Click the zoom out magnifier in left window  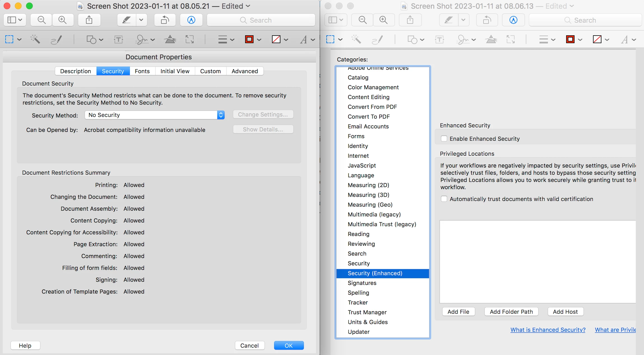click(x=41, y=20)
